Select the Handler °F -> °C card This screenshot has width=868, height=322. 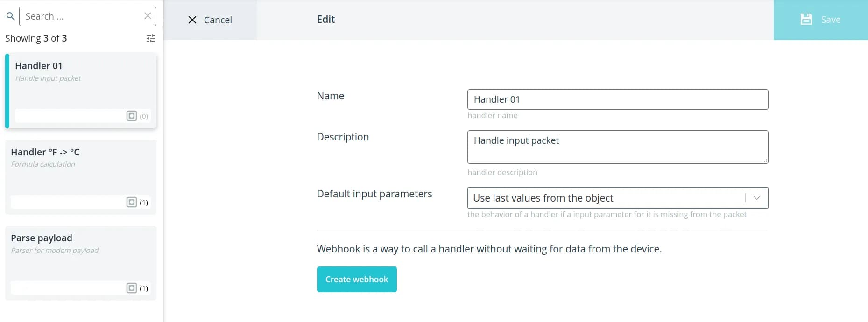[x=81, y=173]
